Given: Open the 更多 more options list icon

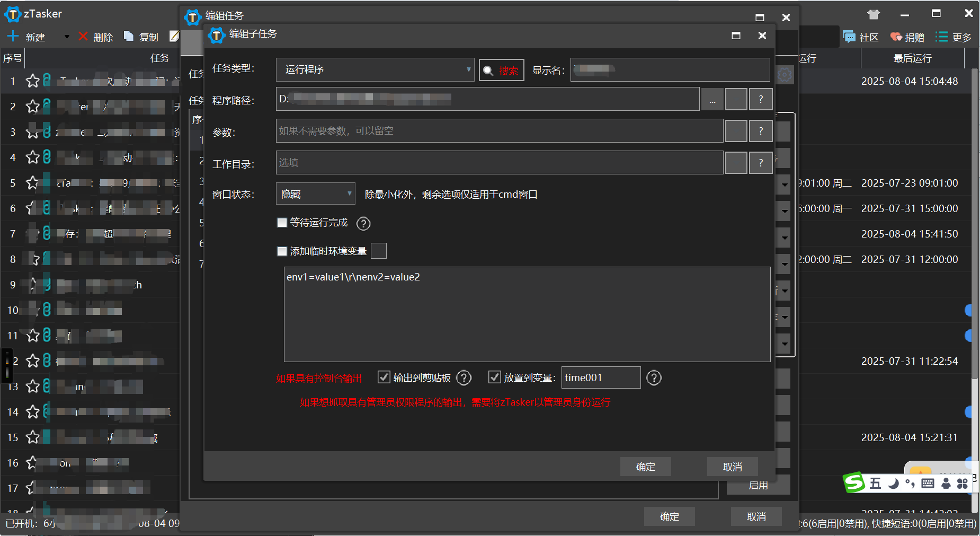Looking at the screenshot, I should [942, 37].
